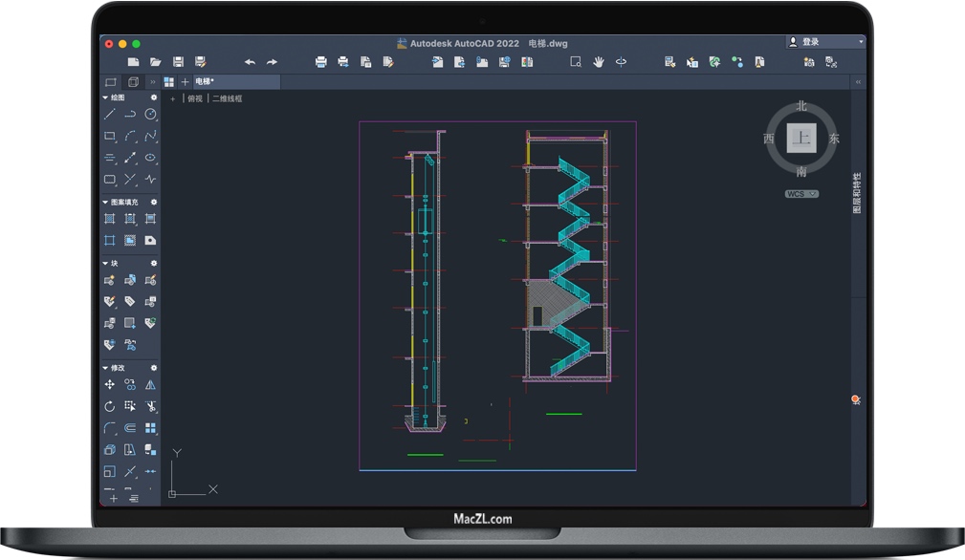This screenshot has height=560, width=965.
Task: Select the Circle drawing tool
Action: (150, 114)
